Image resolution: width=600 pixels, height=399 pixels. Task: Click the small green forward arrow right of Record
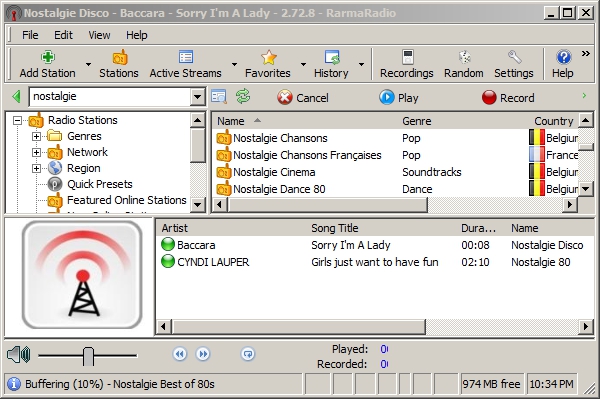pyautogui.click(x=584, y=96)
